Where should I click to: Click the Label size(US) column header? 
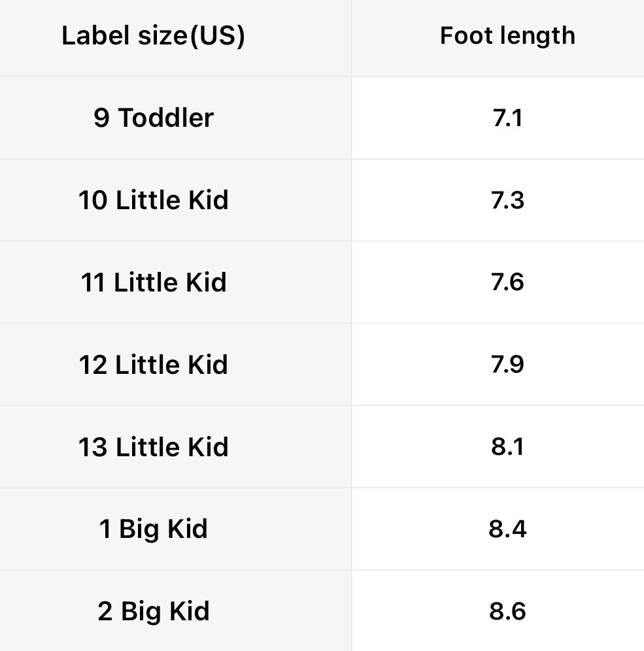pos(153,36)
